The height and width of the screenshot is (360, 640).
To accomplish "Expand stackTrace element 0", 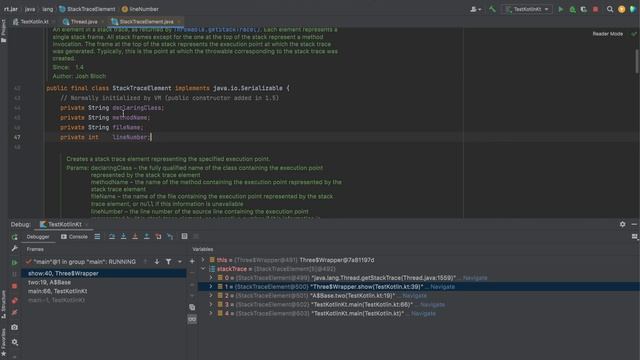I will [x=211, y=278].
